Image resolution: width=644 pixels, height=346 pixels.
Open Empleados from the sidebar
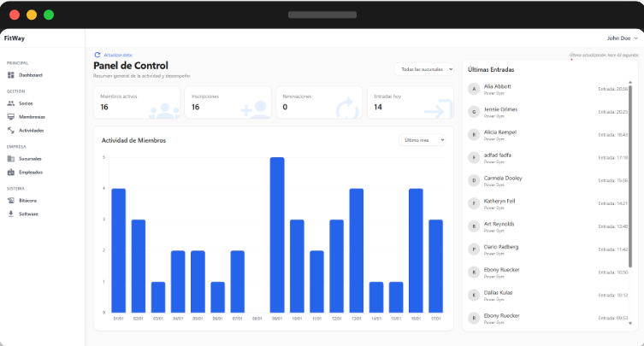click(x=25, y=173)
